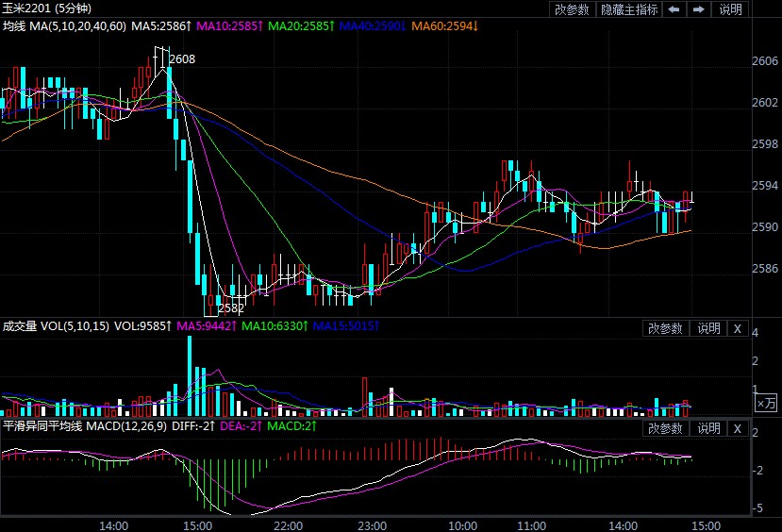Viewport: 782px width, 532px height.
Task: Open 改参数 for the main MA chart
Action: (572, 9)
